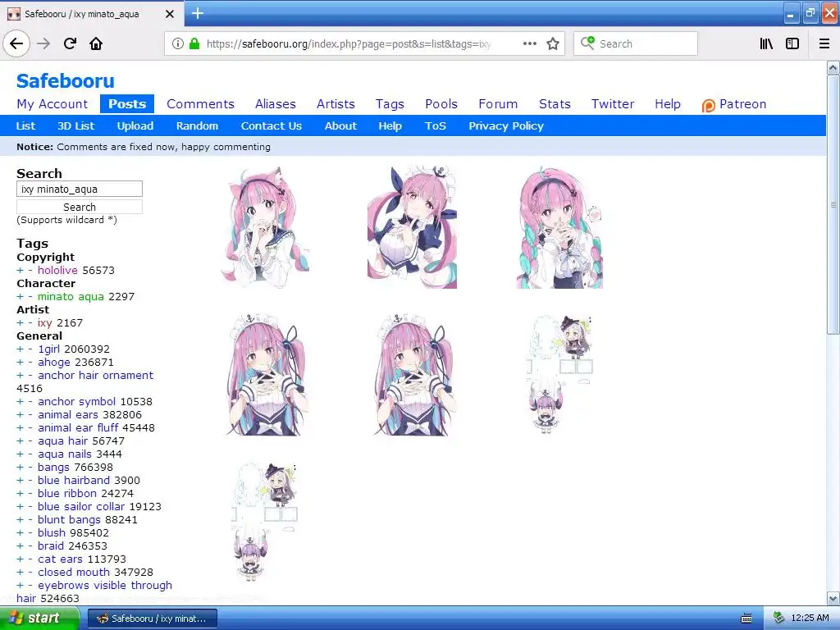
Task: Click the page scrollbar down arrow
Action: click(833, 598)
